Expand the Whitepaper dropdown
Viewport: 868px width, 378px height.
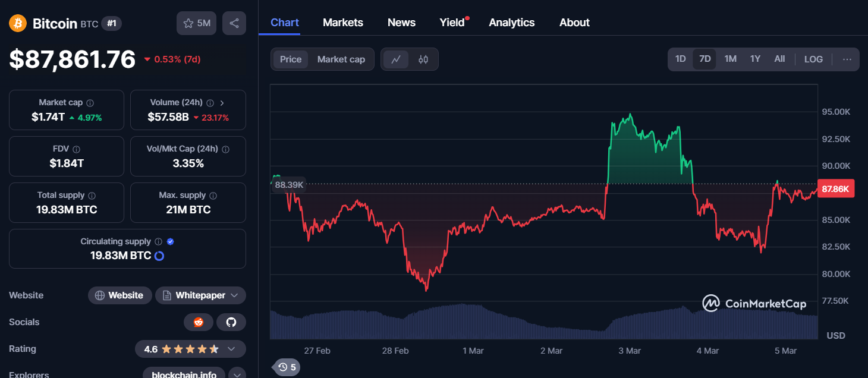click(x=200, y=295)
